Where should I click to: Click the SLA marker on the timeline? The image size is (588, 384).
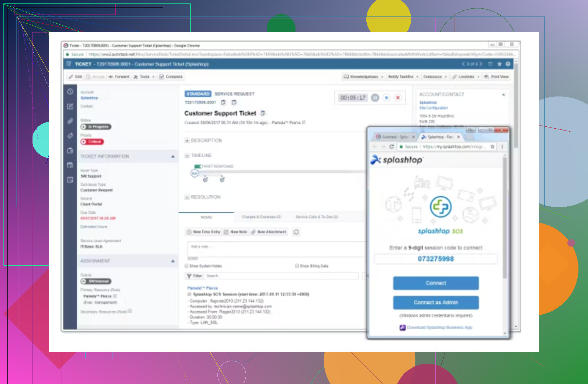(x=194, y=173)
